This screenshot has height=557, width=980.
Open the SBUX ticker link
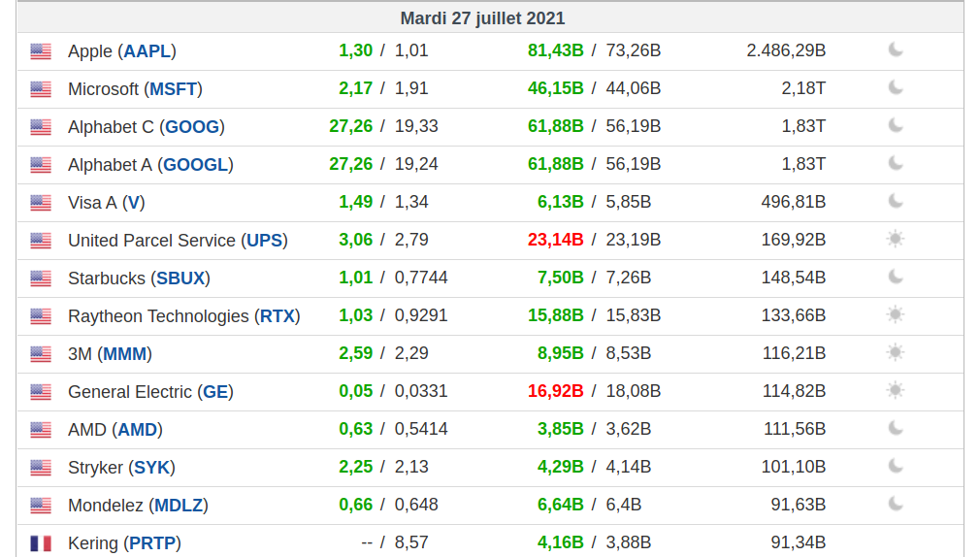click(180, 278)
